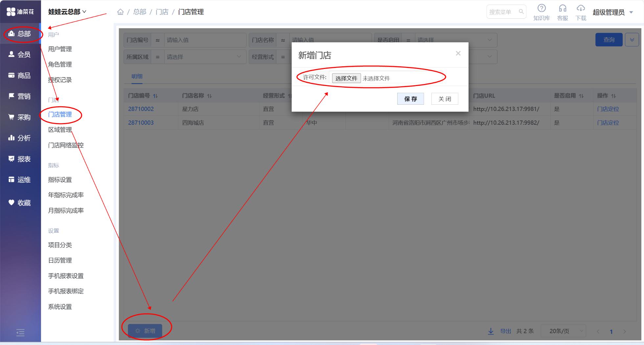This screenshot has height=345, width=644.
Task: Click the 导出 export download icon
Action: pos(491,331)
